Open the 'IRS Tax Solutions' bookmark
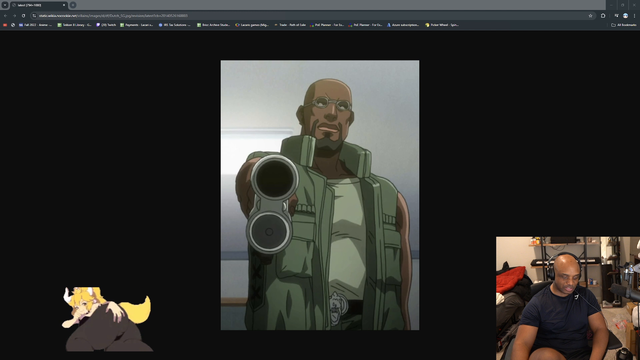 175,25
